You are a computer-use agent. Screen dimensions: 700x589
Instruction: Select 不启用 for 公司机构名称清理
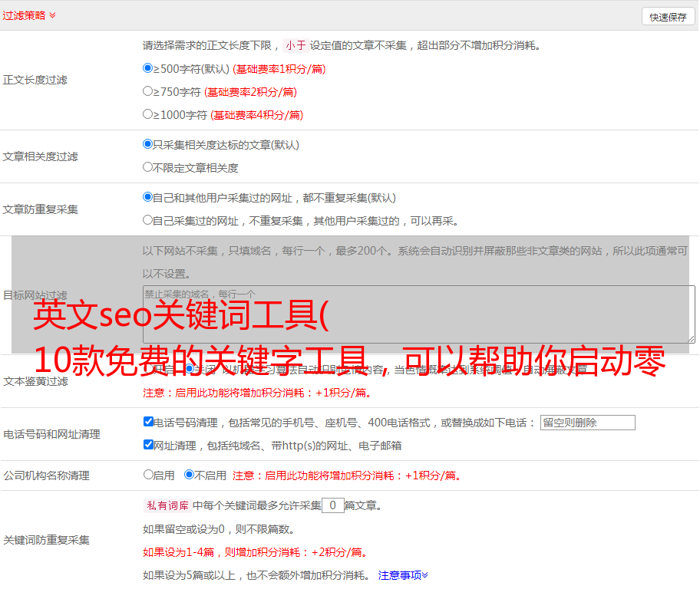click(x=190, y=475)
